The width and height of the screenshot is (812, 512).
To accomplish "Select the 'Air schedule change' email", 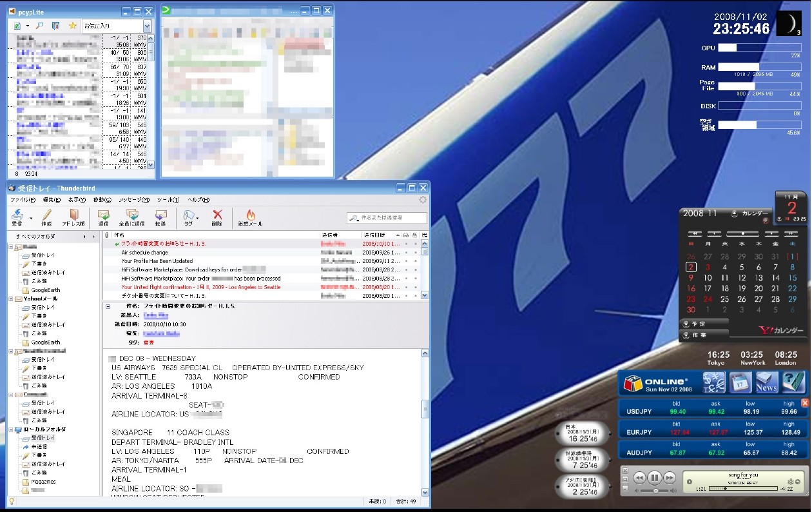I will (144, 253).
